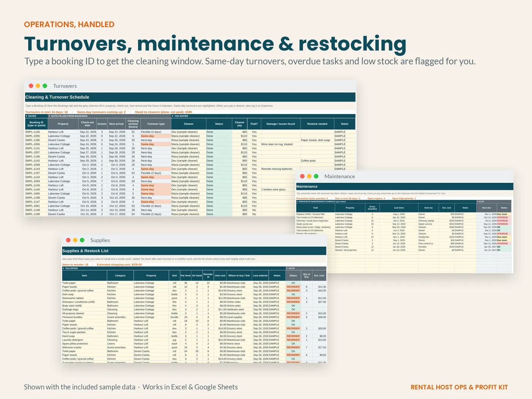Click the 'Last done' column header in Maintenance
This screenshot has height=399, width=532.
coord(399,208)
